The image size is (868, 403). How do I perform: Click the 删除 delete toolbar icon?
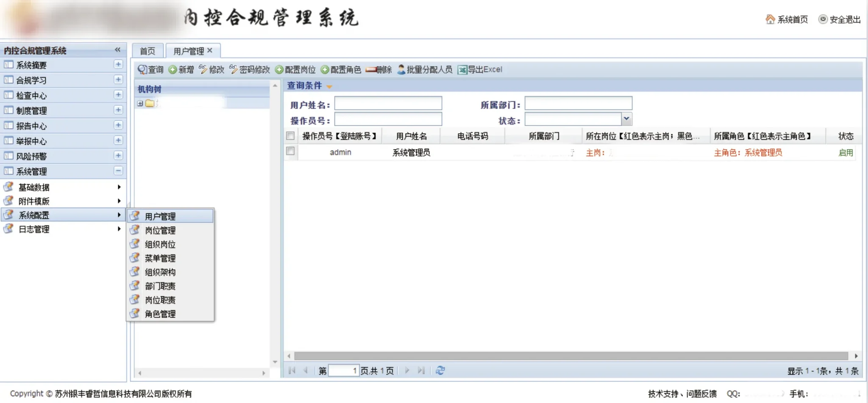pos(371,70)
